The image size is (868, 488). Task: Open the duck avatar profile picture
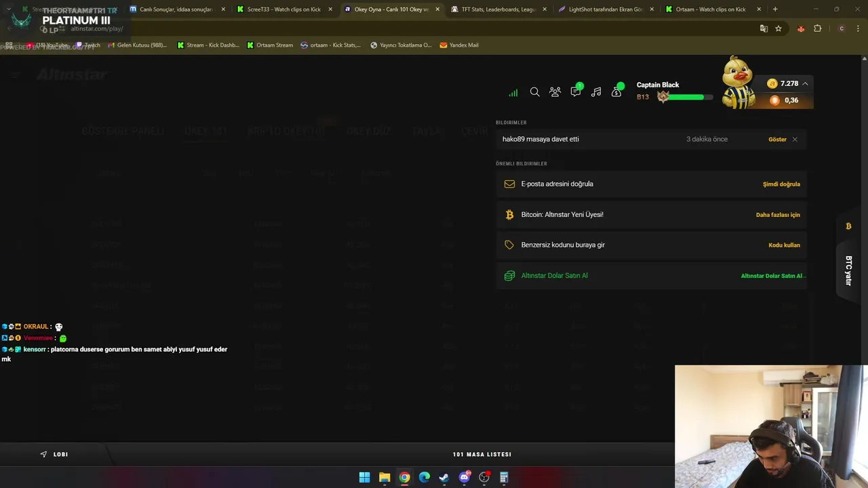click(738, 83)
